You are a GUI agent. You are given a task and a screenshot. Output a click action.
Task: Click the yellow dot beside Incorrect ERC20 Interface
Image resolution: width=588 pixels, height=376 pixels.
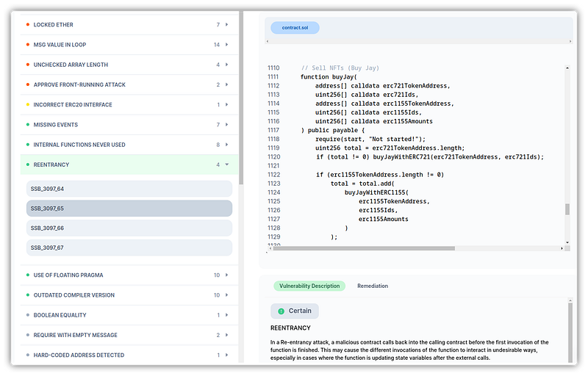tap(27, 105)
